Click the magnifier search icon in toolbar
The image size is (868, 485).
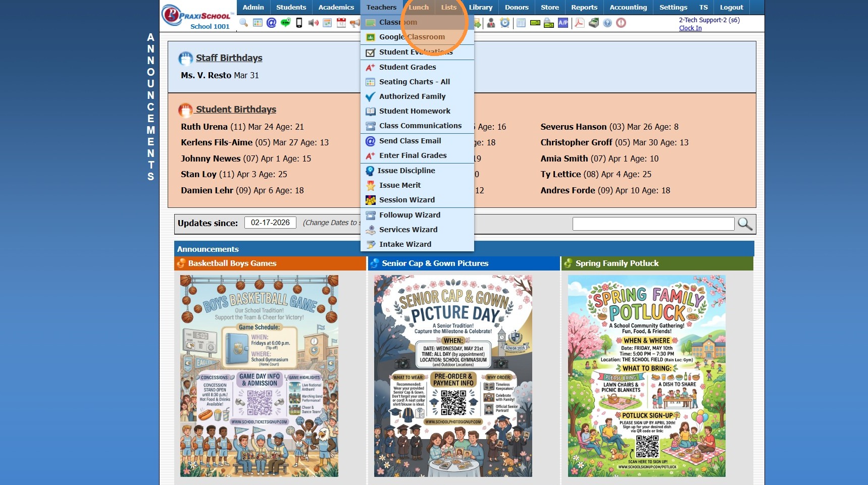[x=243, y=23]
